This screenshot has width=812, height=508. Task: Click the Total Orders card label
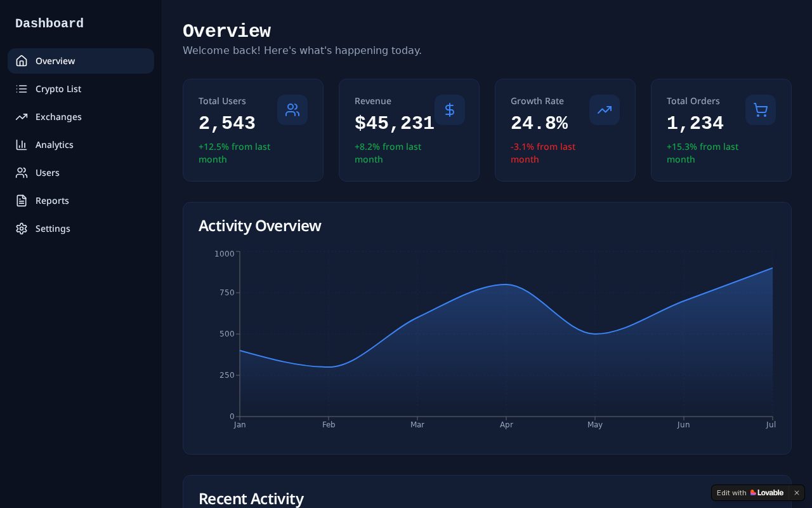pyautogui.click(x=693, y=101)
